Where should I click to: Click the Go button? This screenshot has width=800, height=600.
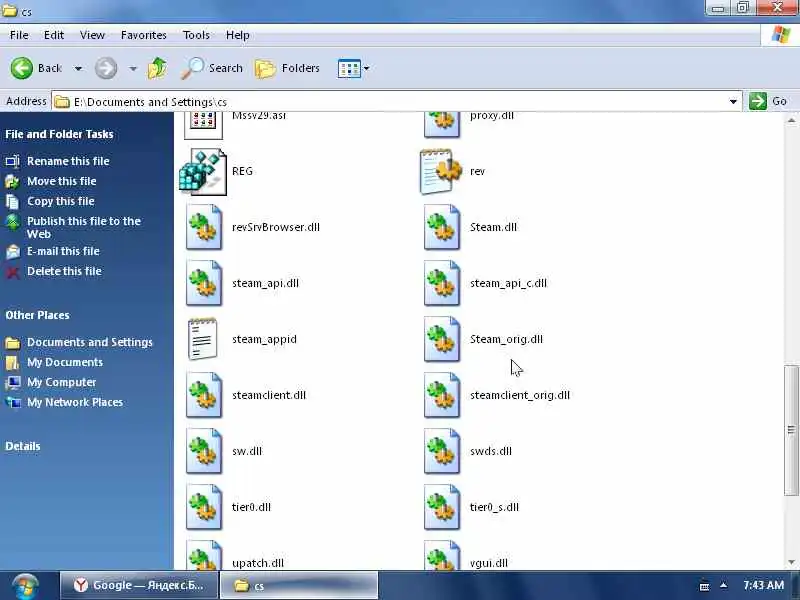point(768,101)
